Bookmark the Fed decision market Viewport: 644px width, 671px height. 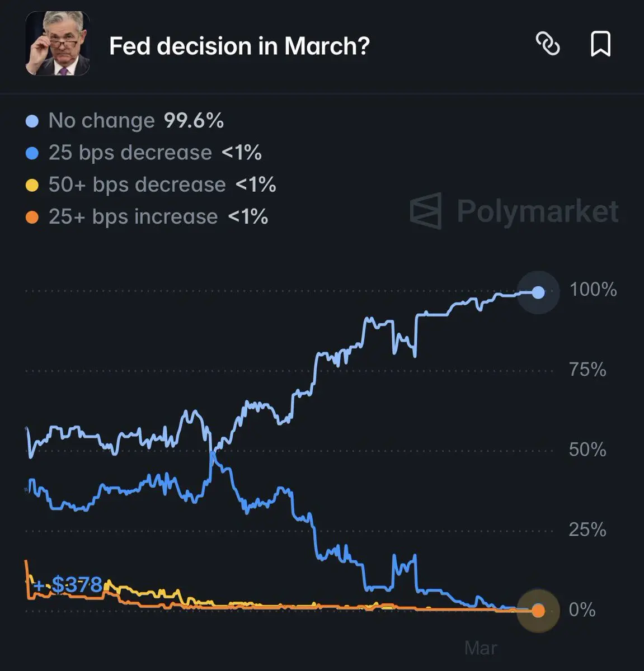tap(600, 44)
